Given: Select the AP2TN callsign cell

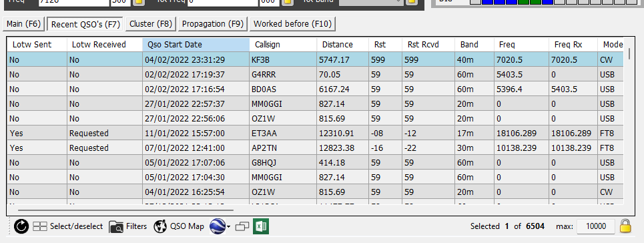Looking at the screenshot, I should click(x=283, y=148).
